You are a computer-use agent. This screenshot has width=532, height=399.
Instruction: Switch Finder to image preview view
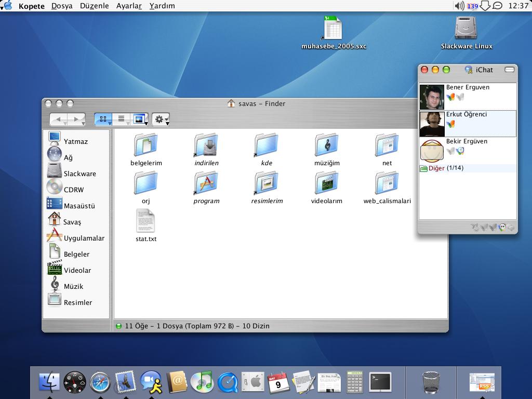139,119
